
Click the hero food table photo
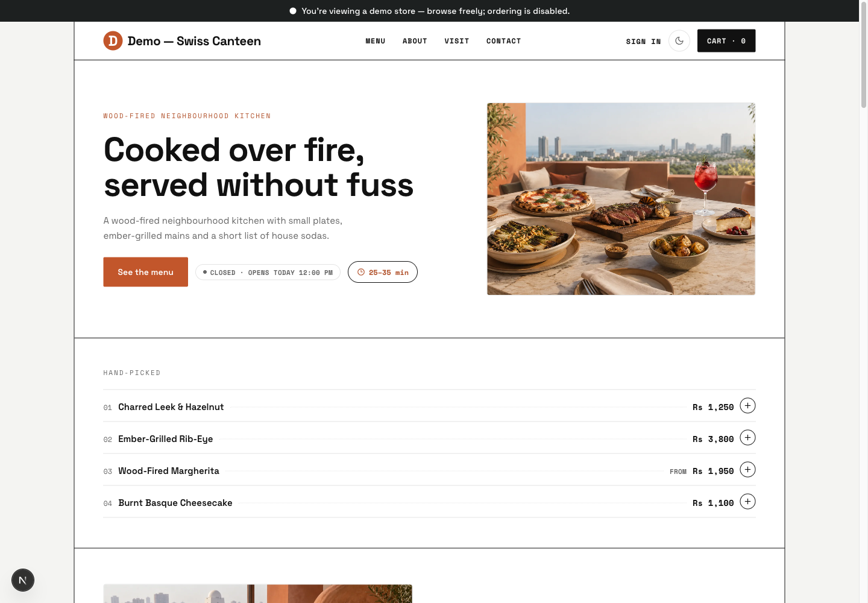621,199
